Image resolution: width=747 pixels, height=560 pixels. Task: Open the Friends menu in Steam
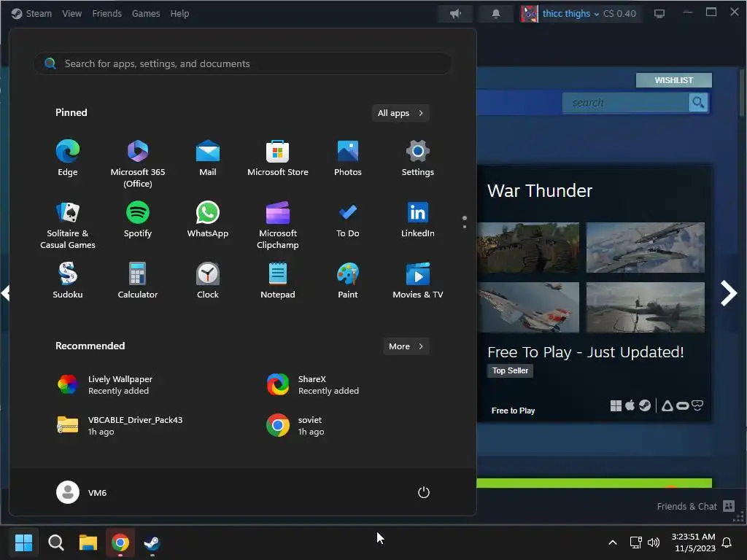click(x=107, y=14)
